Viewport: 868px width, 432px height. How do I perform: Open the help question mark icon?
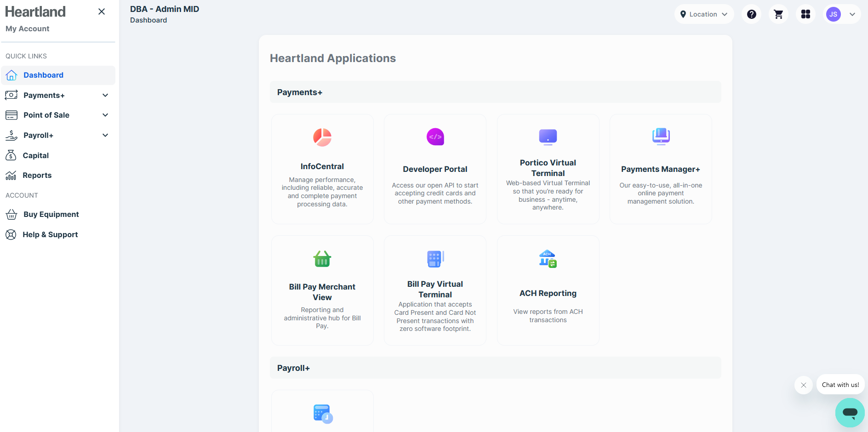point(752,14)
